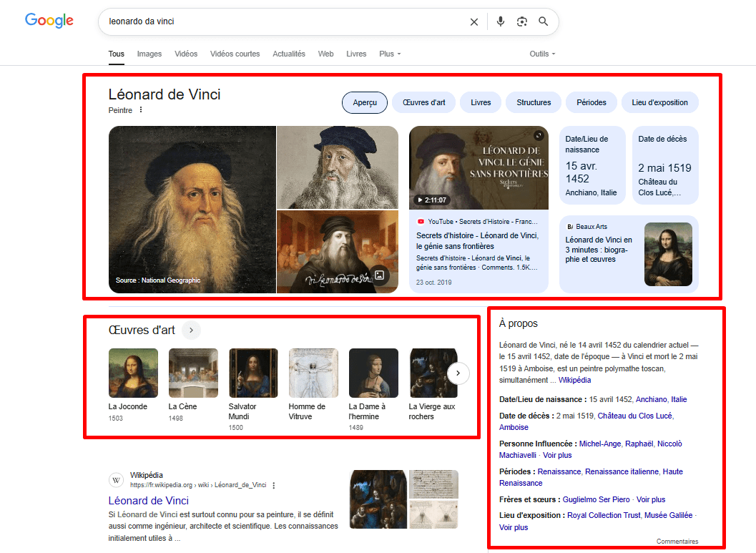
Task: Select the Œuvres d'art chip
Action: point(424,103)
